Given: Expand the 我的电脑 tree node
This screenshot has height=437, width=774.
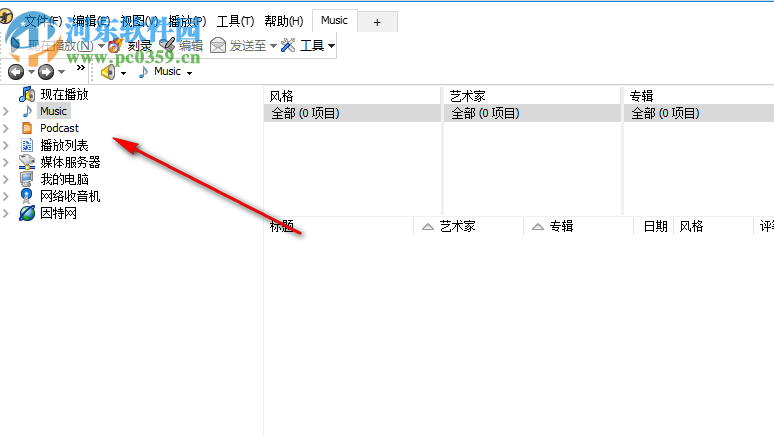Looking at the screenshot, I should (6, 179).
